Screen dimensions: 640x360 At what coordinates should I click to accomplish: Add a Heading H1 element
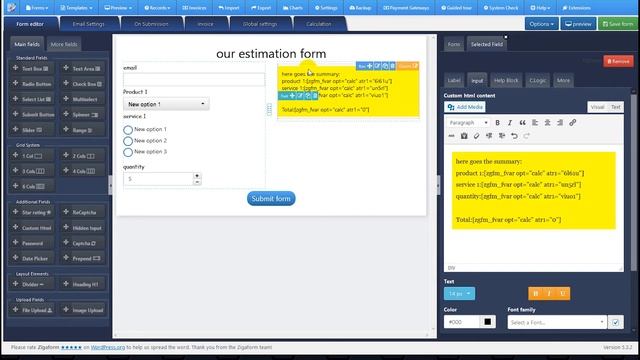pos(83,284)
